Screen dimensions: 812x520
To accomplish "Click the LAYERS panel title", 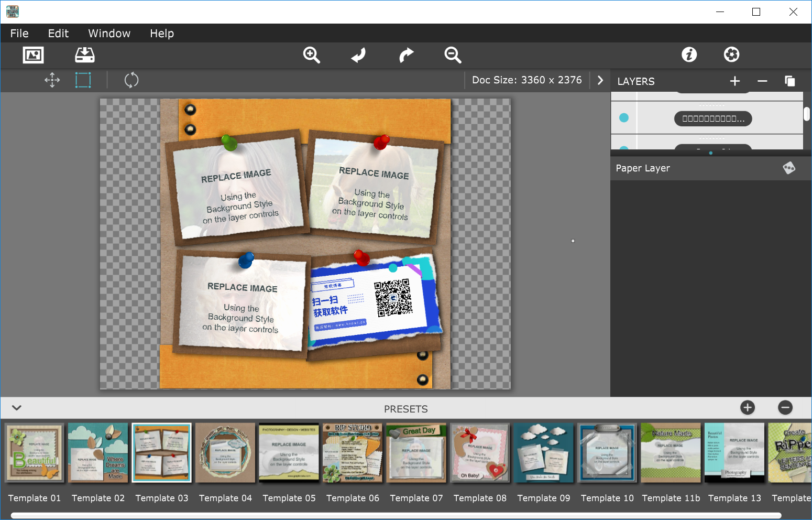I will click(x=636, y=81).
